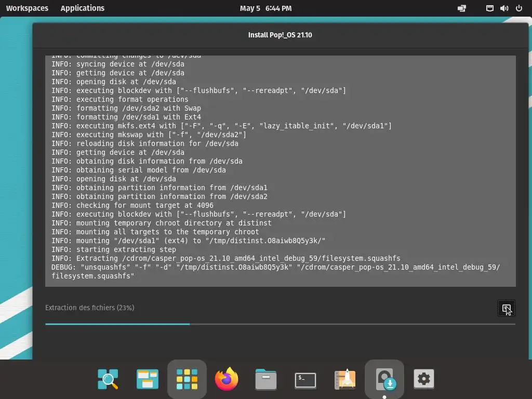This screenshot has height=399, width=532.
Task: Click the DEBUG unsquashfs log line
Action: tap(275, 271)
